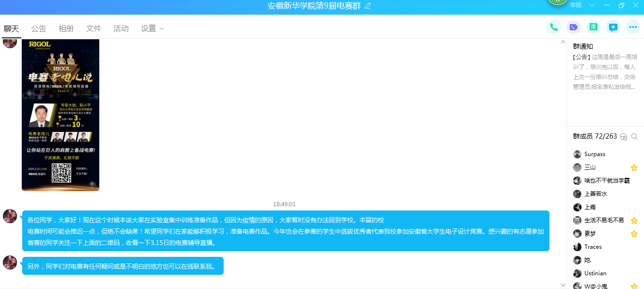The image size is (644, 289).
Task: Go to the 相册 tab
Action: (66, 28)
